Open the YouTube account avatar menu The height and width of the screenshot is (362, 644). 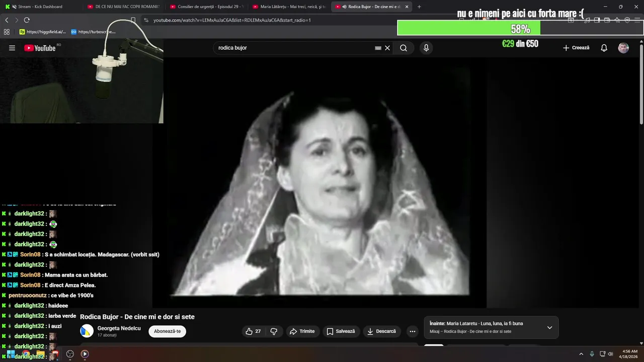[x=623, y=48]
